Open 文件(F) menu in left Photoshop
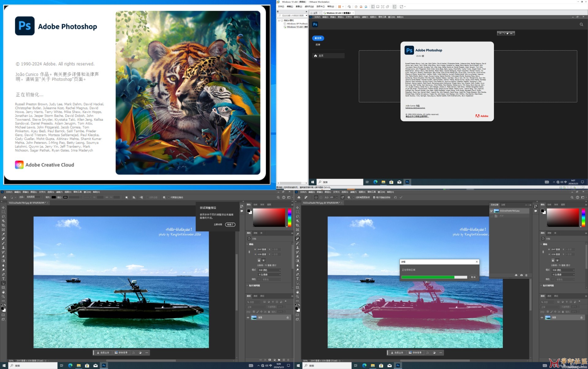This screenshot has width=588, height=369. coord(9,192)
